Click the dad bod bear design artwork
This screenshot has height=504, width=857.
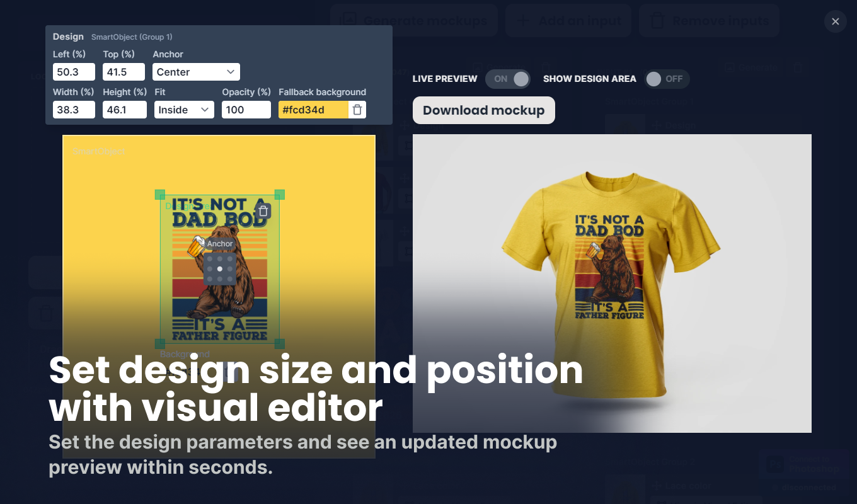[x=220, y=269]
